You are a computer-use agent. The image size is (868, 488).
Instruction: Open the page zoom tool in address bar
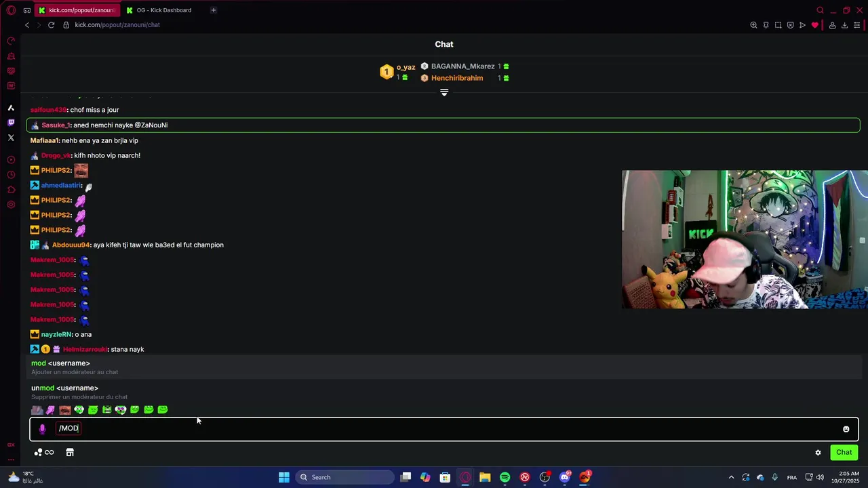753,25
